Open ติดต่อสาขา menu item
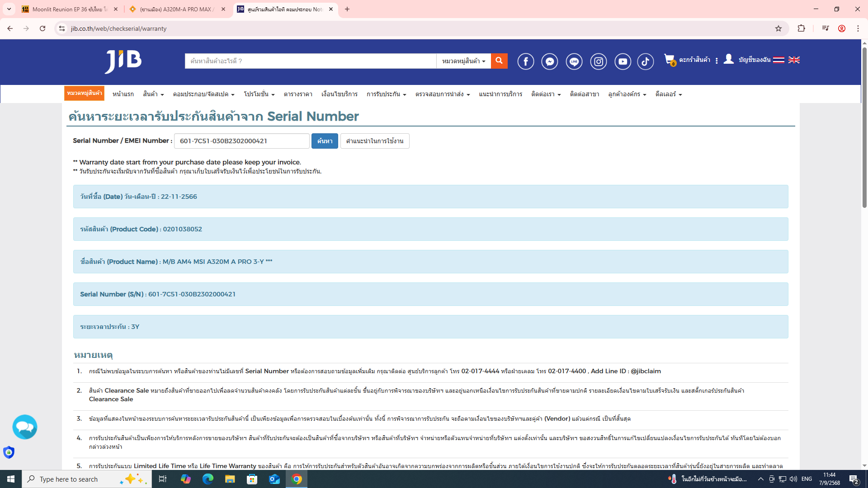The height and width of the screenshot is (488, 868). coord(585,94)
